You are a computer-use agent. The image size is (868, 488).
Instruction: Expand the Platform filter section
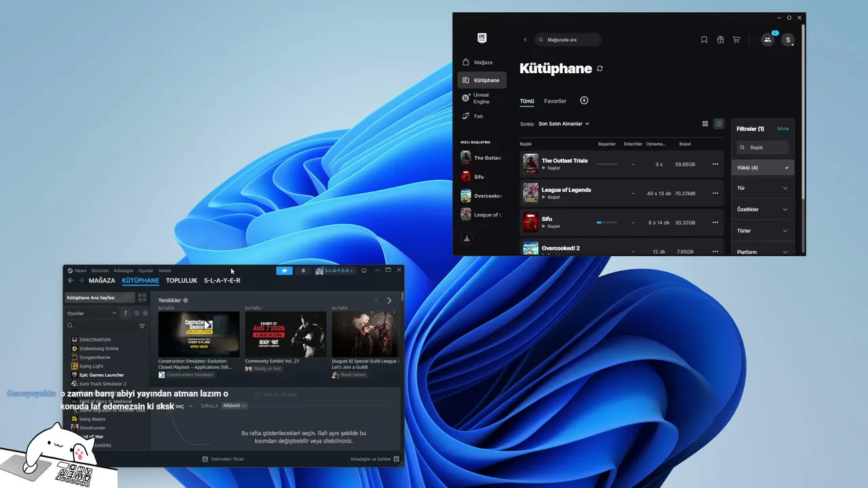pyautogui.click(x=763, y=251)
